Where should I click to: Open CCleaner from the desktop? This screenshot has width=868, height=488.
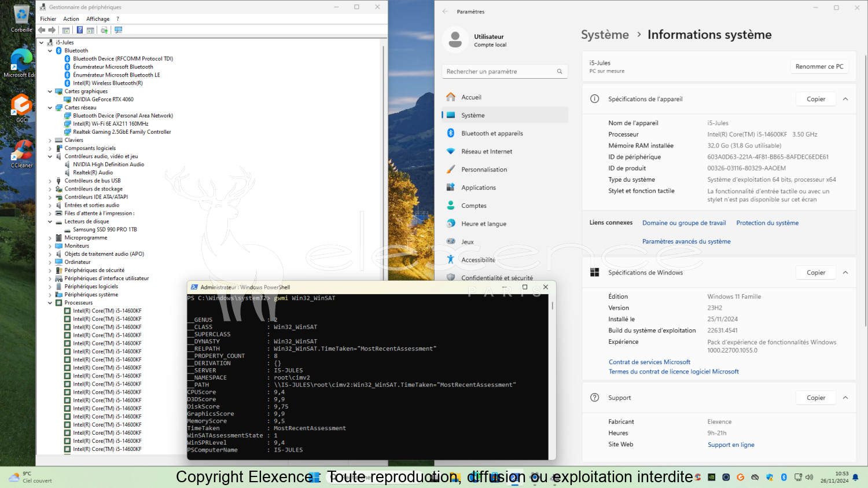click(x=21, y=154)
